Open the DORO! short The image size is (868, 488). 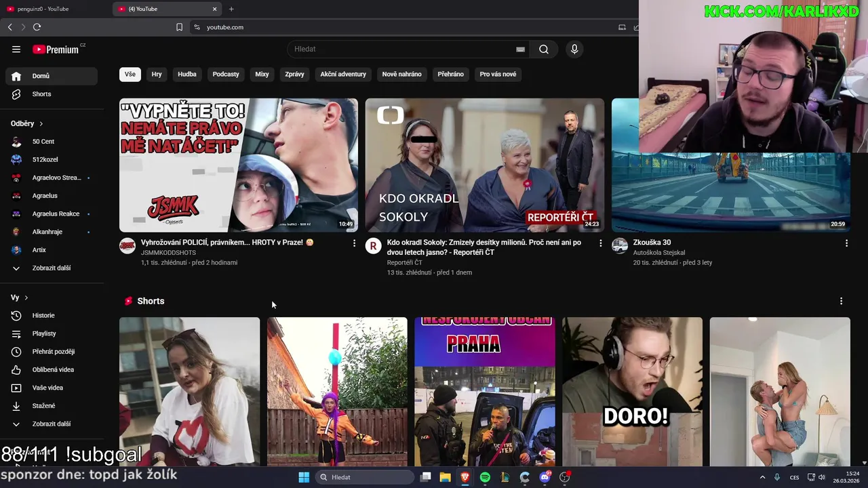(x=632, y=392)
